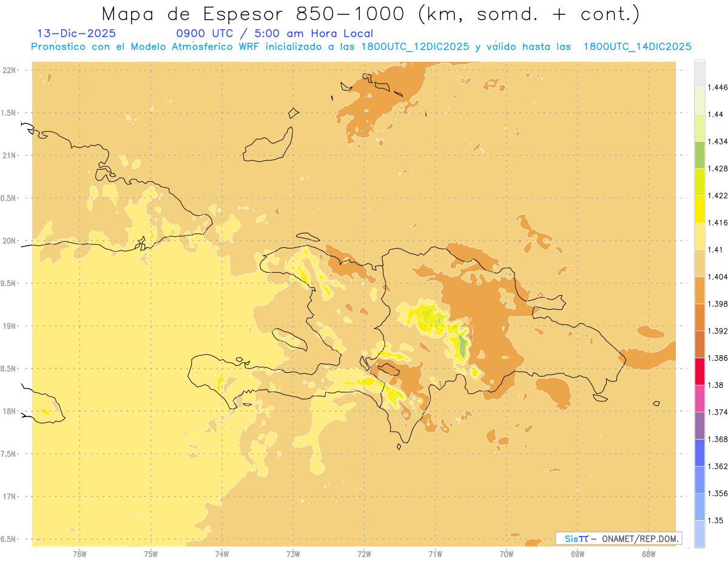Click the '68W' longitude label
Viewport: 728px width, 562px height.
point(649,554)
